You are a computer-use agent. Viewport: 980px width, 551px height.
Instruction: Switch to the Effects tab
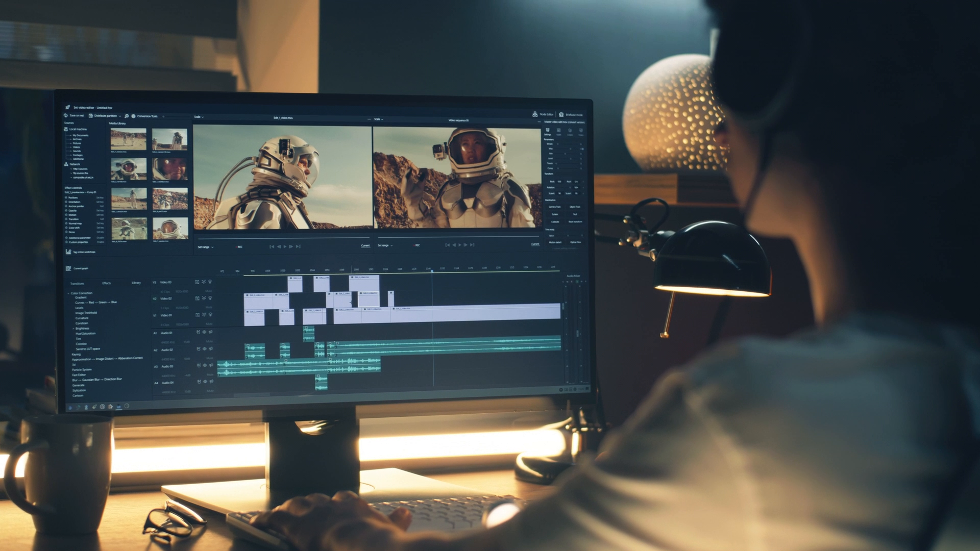click(106, 283)
